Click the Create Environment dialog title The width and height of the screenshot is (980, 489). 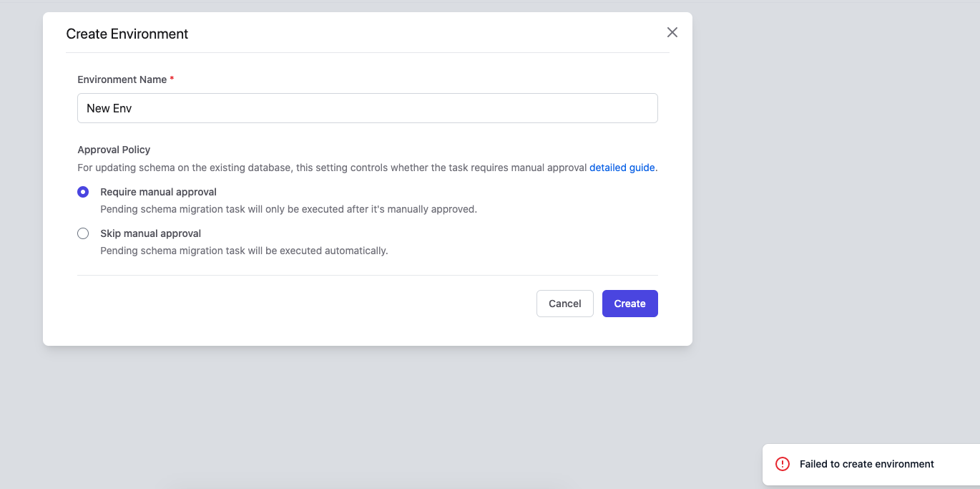click(127, 34)
